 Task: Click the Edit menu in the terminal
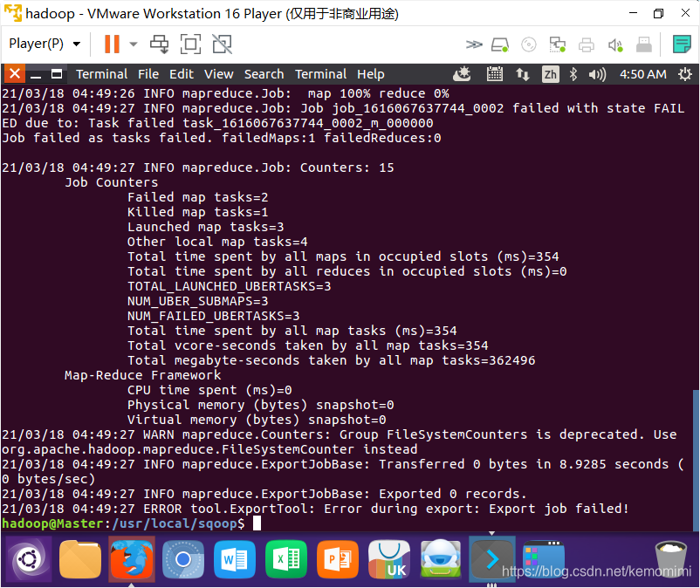click(181, 74)
